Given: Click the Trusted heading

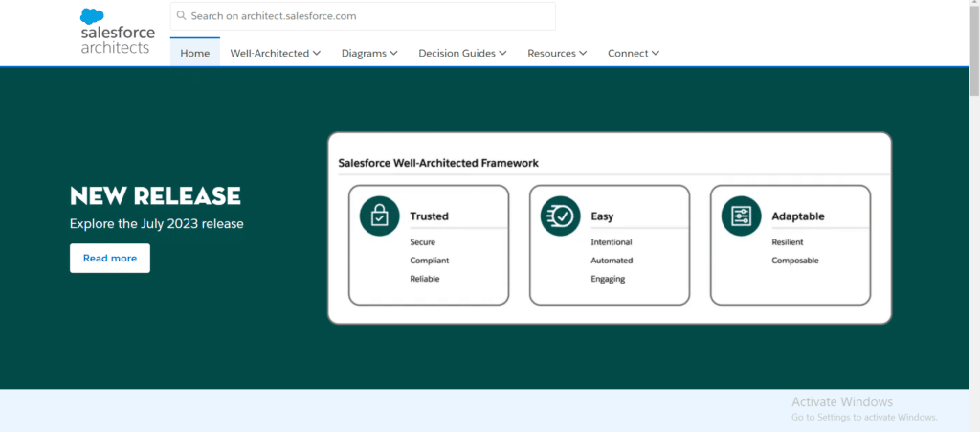Looking at the screenshot, I should click(430, 216).
